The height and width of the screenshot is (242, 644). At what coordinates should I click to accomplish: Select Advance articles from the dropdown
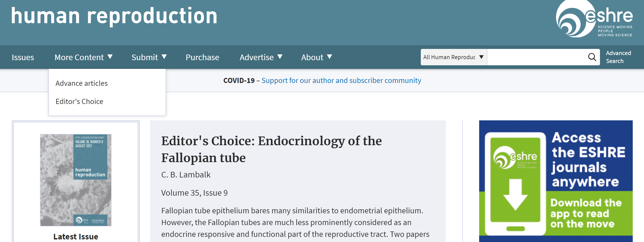coord(82,83)
